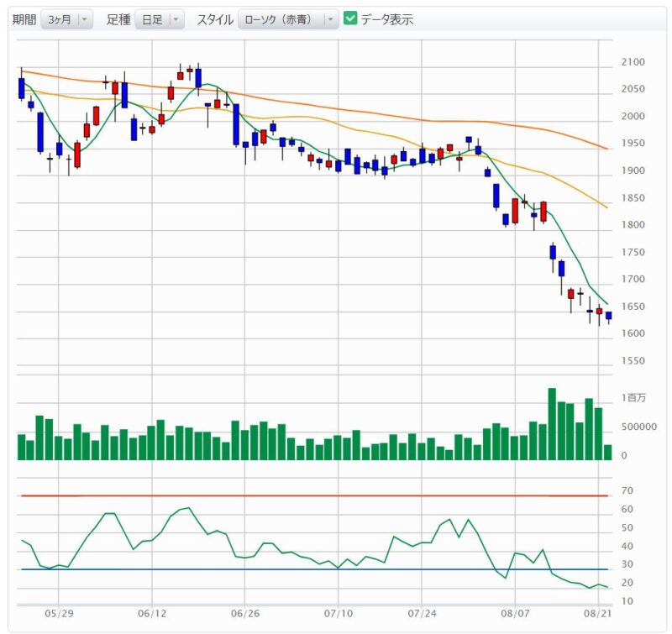Click the tallest volume bar in mid-August
The image size is (672, 634).
tap(552, 424)
